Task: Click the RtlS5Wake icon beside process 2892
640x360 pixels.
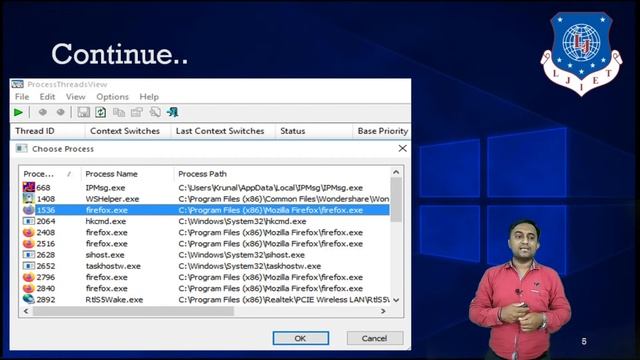Action: pyautogui.click(x=29, y=299)
